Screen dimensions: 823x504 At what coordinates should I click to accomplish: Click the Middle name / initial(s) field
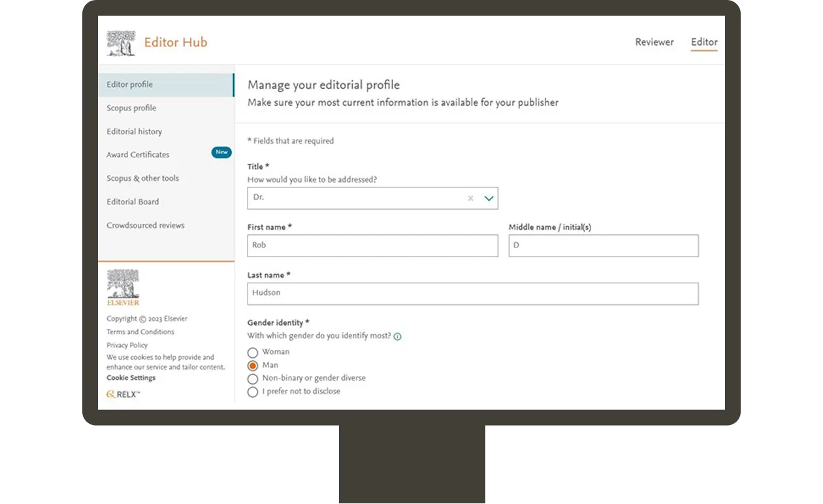pyautogui.click(x=604, y=245)
